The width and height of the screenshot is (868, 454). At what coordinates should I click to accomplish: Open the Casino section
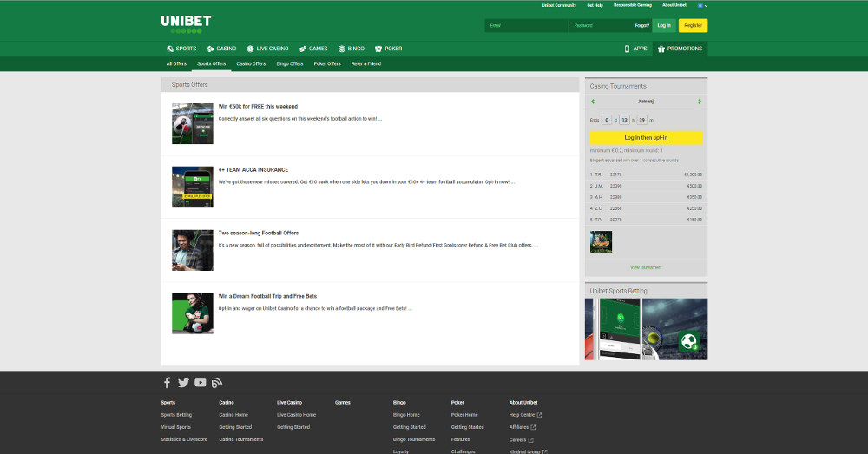[x=222, y=49]
